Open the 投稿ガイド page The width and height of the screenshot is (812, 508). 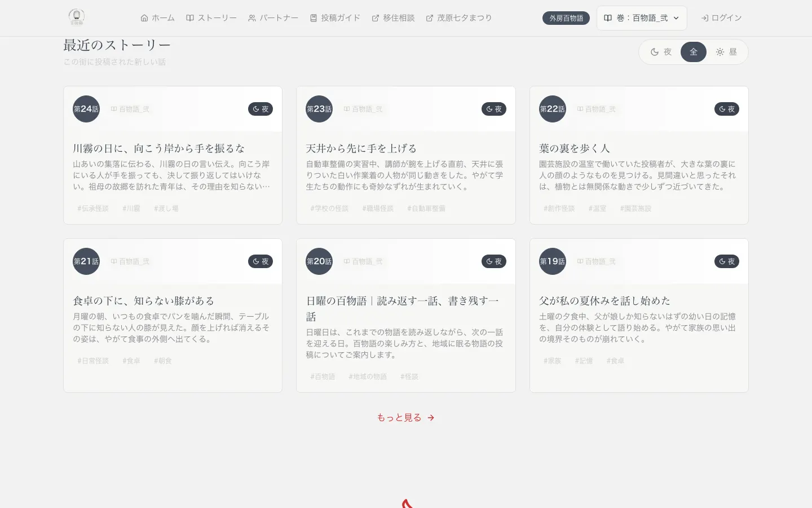[335, 18]
